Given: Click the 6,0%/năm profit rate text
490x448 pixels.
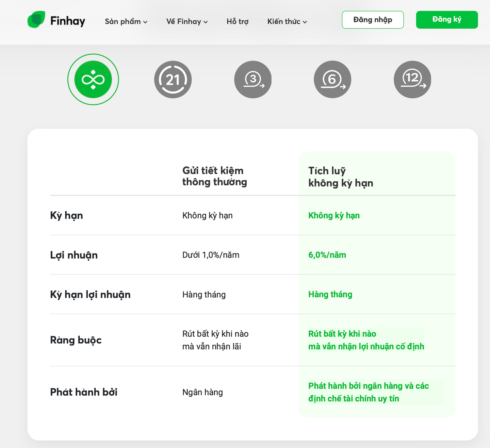Looking at the screenshot, I should click(327, 255).
